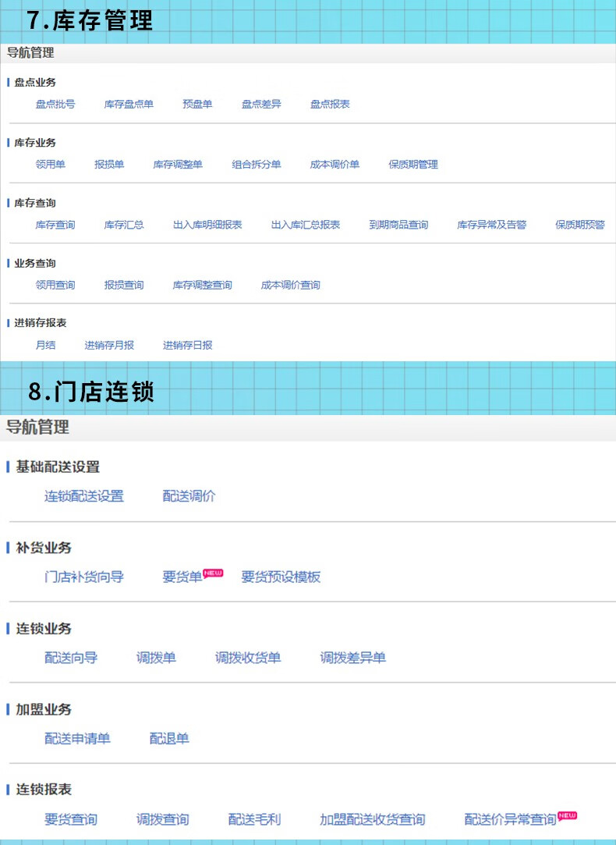The image size is (616, 845).
Task: Click 库存异常及告警 link
Action: (491, 225)
